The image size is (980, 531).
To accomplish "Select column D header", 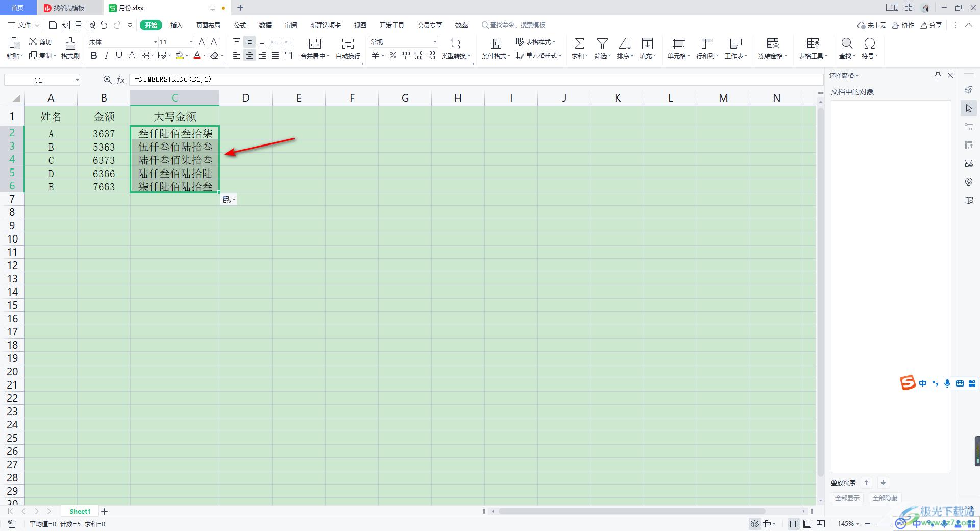I will (246, 98).
